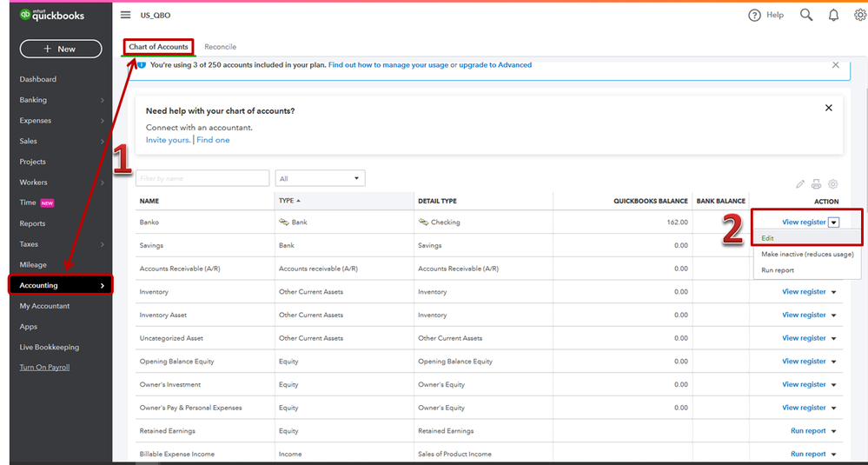Screen dimensions: 868x465
Task: Close the accountant help card
Action: pyautogui.click(x=829, y=108)
